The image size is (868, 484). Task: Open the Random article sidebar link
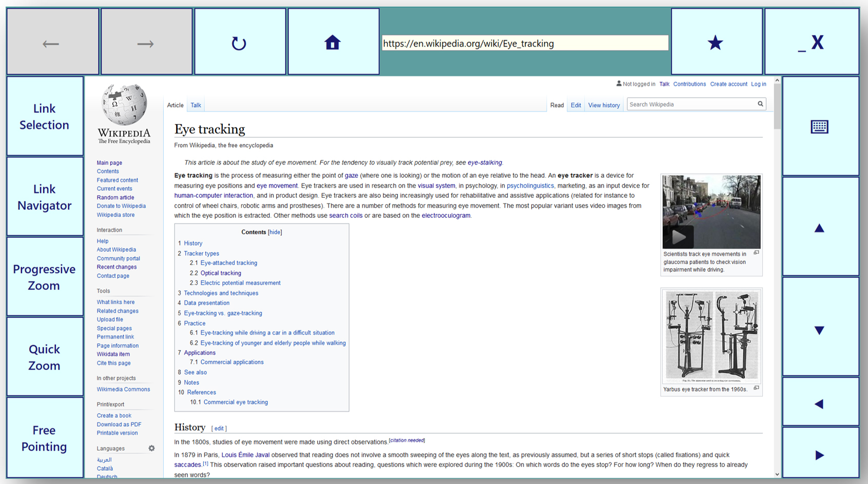[115, 197]
